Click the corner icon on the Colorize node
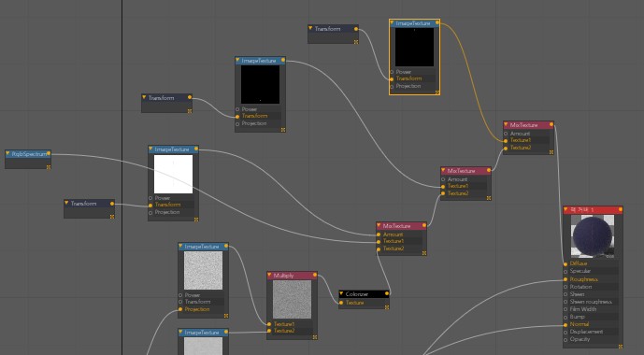The height and width of the screenshot is (355, 644). click(386, 307)
